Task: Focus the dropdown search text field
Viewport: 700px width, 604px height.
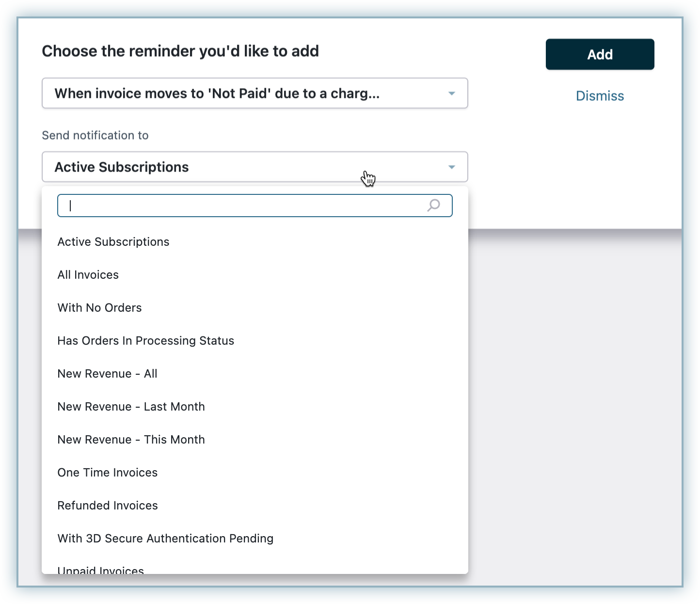Action: [x=242, y=206]
